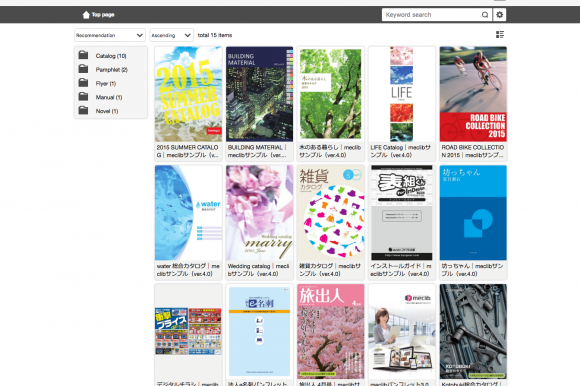Click the Manual folder icon
The image size is (580, 386).
[x=83, y=97]
